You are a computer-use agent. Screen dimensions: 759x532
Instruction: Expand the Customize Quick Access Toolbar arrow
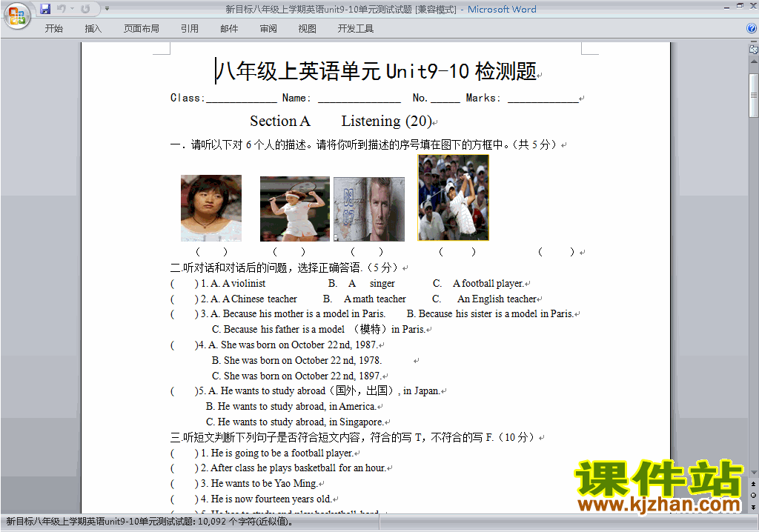click(x=107, y=9)
